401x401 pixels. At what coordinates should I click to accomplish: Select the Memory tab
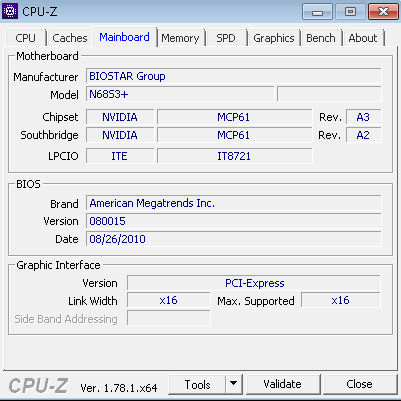click(180, 38)
